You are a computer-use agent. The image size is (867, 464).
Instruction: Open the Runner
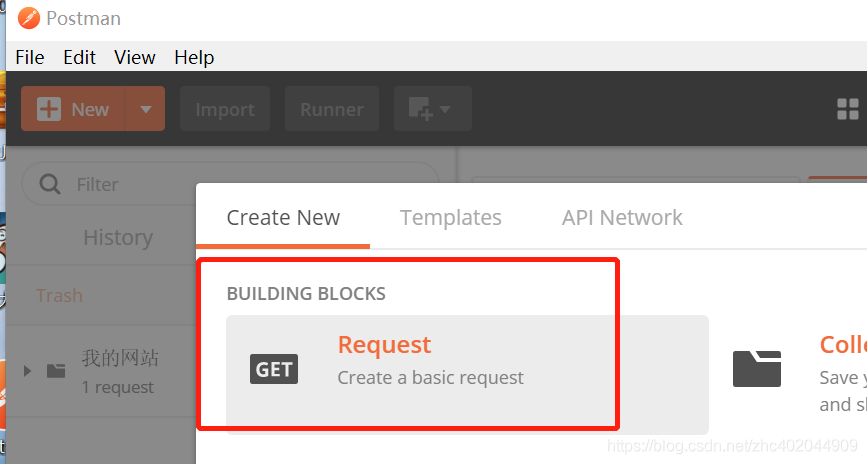point(331,109)
